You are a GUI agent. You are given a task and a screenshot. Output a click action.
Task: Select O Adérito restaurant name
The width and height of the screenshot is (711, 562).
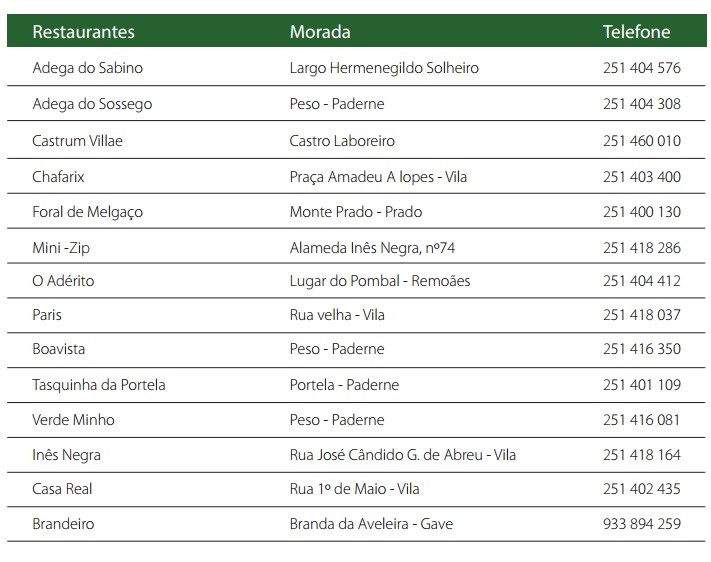coord(64,281)
